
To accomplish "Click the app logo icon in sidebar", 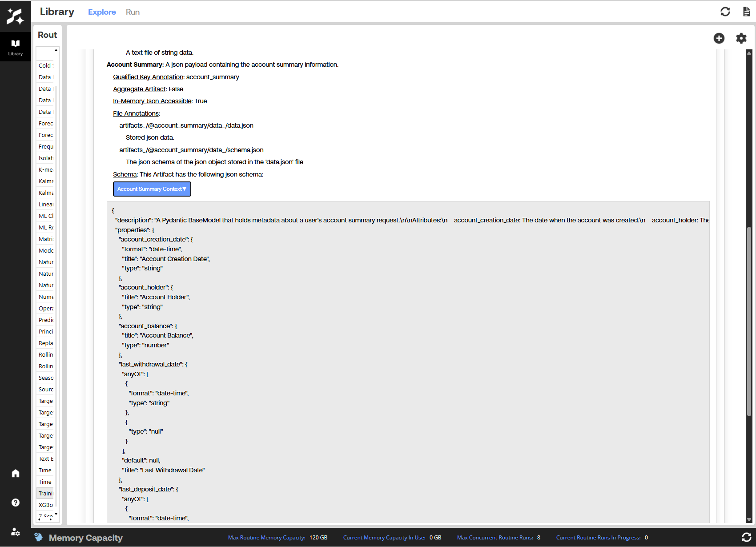I will [x=15, y=16].
